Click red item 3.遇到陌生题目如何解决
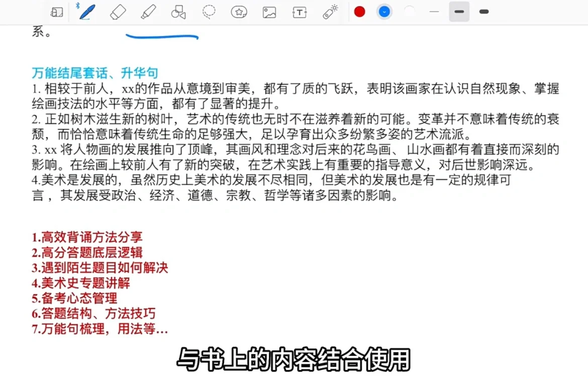This screenshot has width=588, height=376. pos(100,268)
